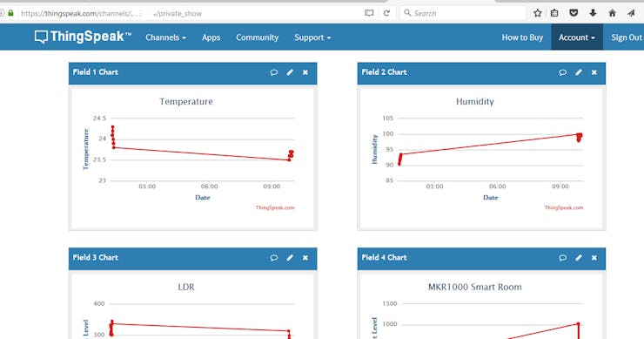Screen dimensions: 644x339
Task: Expand the Channels dropdown menu
Action: (x=165, y=37)
